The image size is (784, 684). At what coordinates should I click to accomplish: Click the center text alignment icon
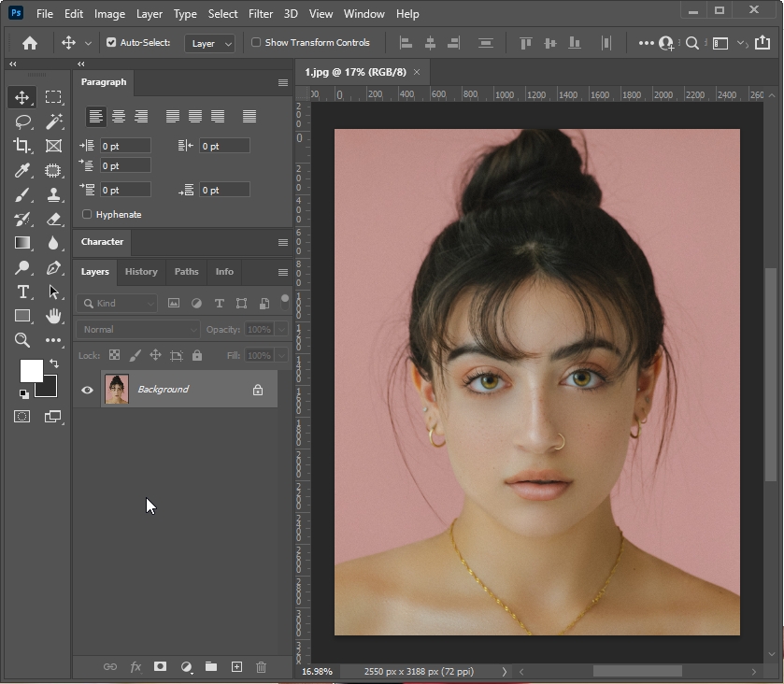pyautogui.click(x=119, y=117)
